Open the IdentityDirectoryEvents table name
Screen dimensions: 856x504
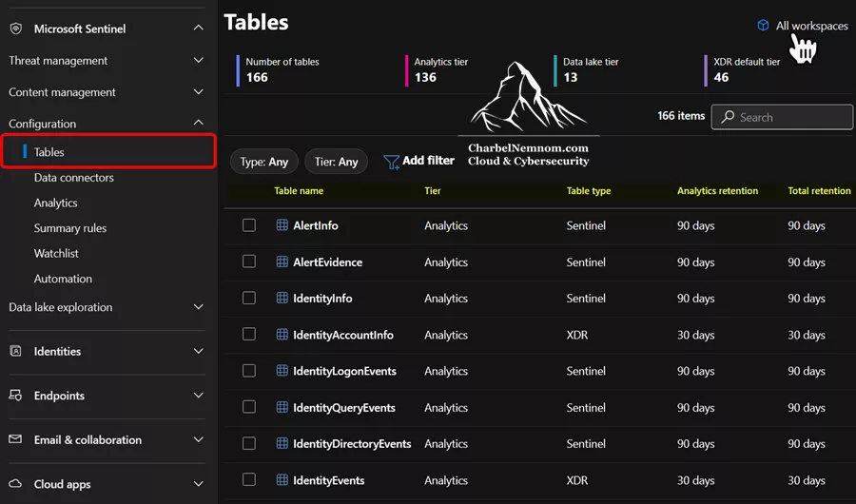point(352,444)
